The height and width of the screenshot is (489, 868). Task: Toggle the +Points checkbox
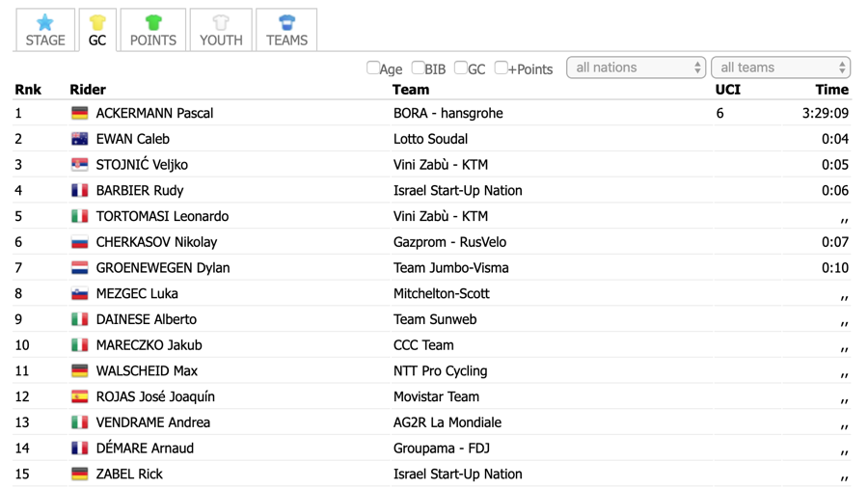[501, 68]
